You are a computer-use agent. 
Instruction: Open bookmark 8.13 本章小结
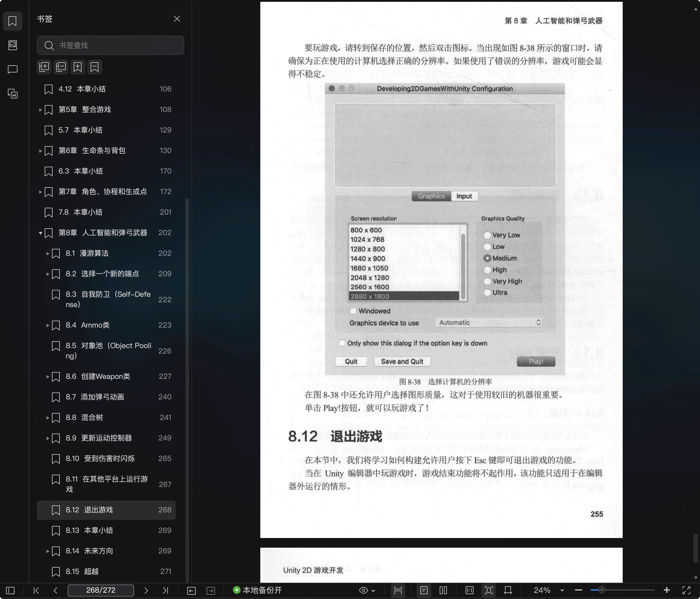[x=106, y=530]
